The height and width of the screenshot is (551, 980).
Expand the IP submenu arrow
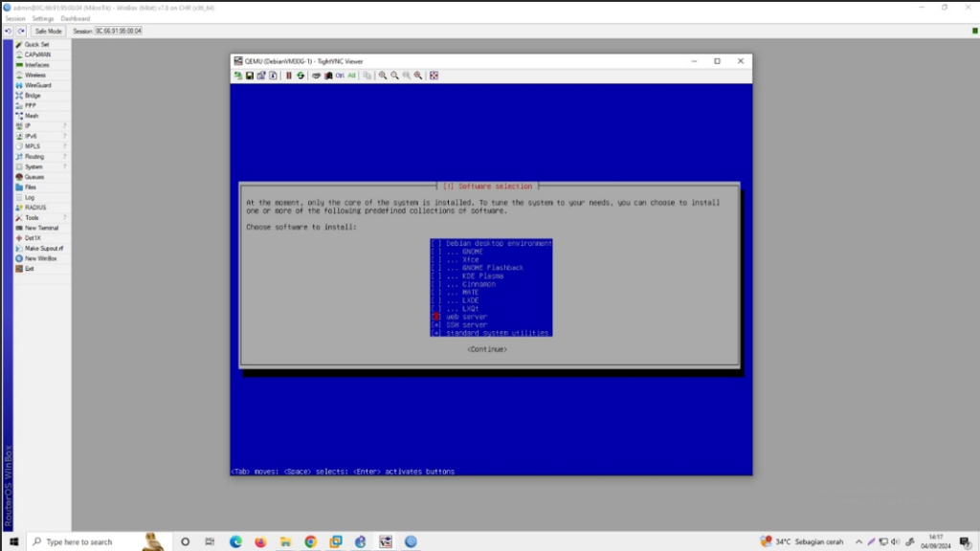65,126
